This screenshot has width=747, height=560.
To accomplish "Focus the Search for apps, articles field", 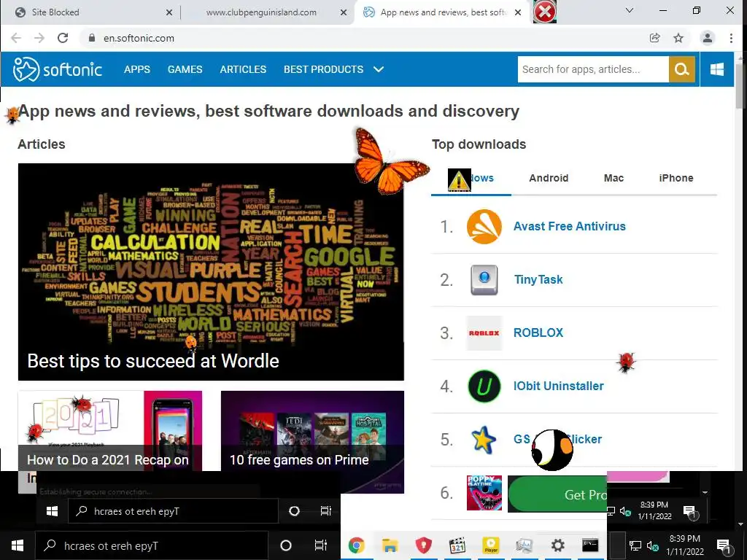I will [593, 69].
